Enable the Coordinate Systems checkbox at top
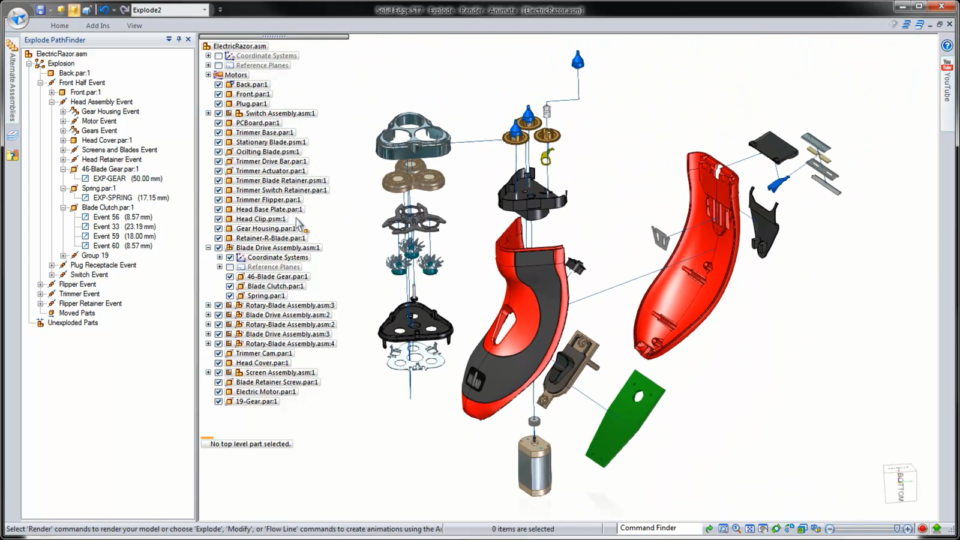The width and height of the screenshot is (960, 540). (x=218, y=56)
